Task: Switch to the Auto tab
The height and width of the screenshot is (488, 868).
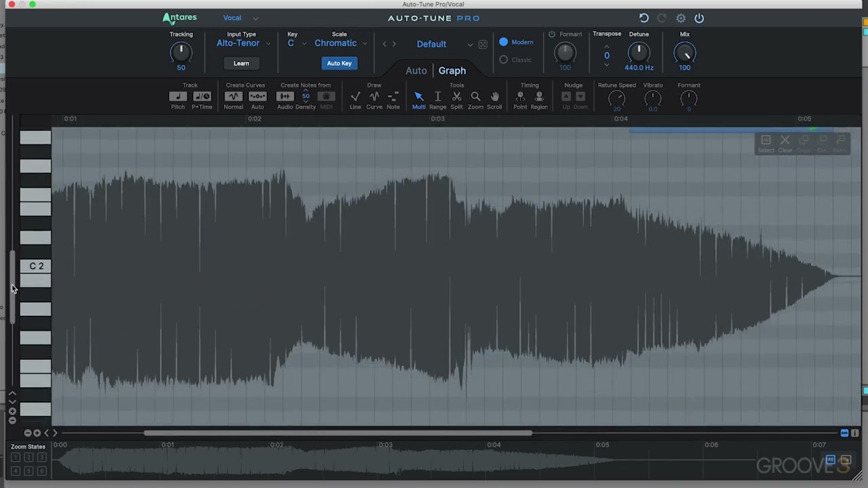Action: pyautogui.click(x=416, y=70)
